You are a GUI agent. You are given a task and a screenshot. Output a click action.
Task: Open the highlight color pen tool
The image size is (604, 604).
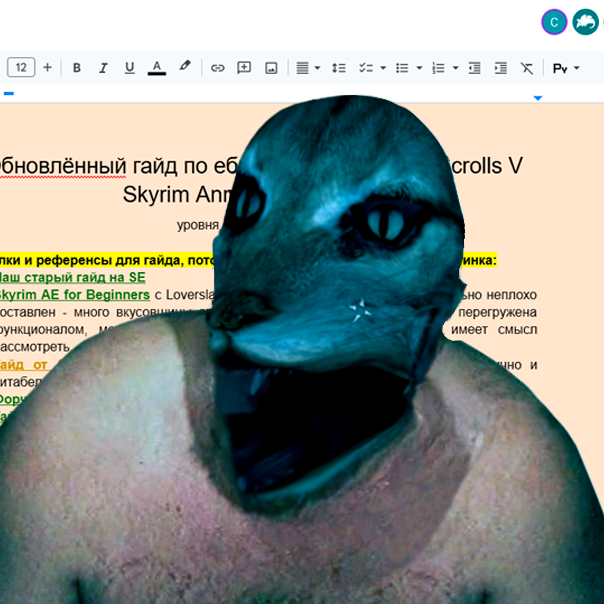point(185,66)
